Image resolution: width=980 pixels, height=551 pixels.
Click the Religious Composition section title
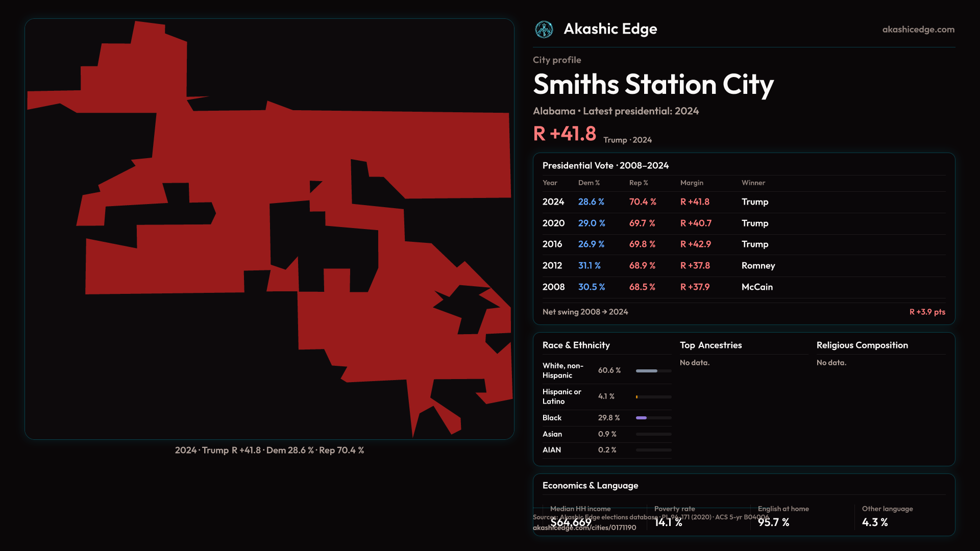tap(862, 345)
